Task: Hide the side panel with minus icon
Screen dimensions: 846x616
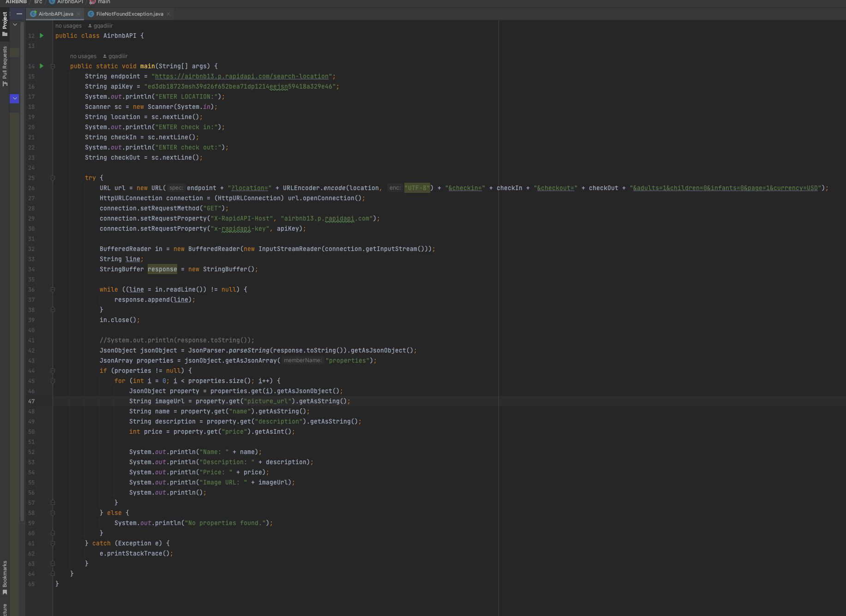Action: 19,14
